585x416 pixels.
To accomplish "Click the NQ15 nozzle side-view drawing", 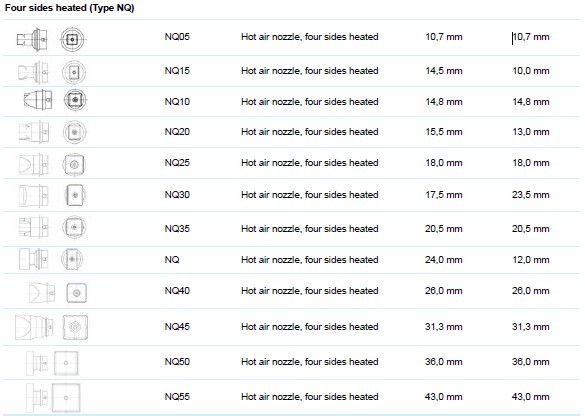I will (33, 72).
